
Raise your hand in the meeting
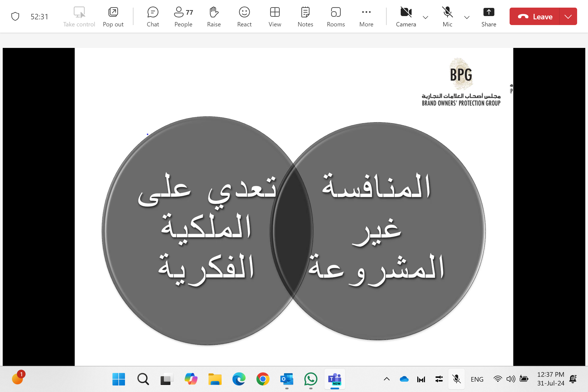214,17
